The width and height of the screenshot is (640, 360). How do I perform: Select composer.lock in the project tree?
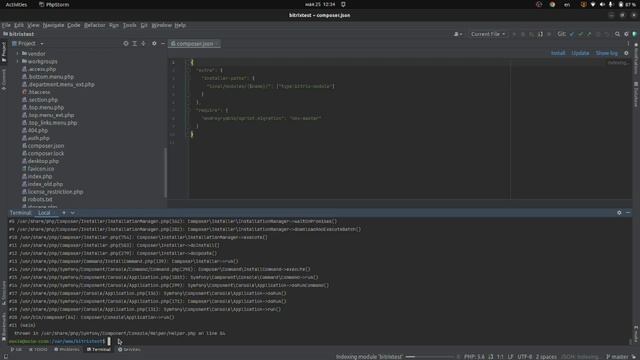43,153
